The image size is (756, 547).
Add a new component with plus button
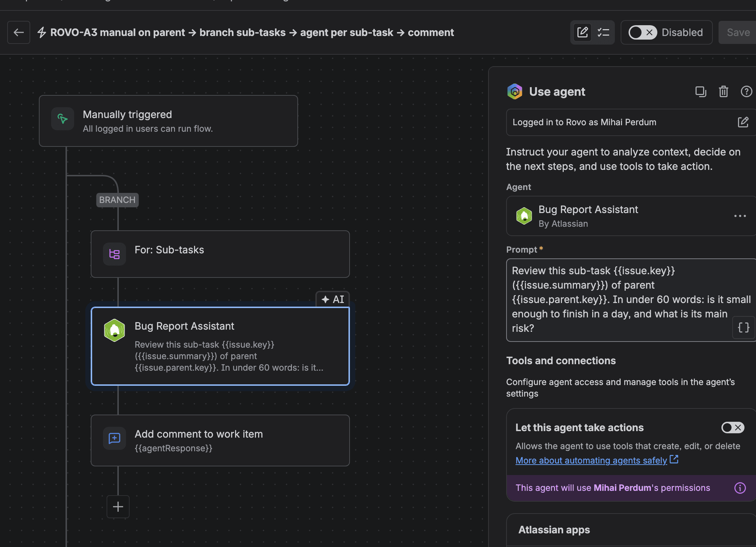(118, 507)
